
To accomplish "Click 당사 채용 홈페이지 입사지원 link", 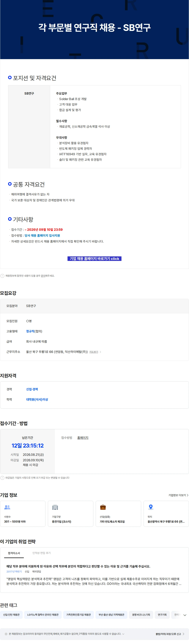I will 42,235.
